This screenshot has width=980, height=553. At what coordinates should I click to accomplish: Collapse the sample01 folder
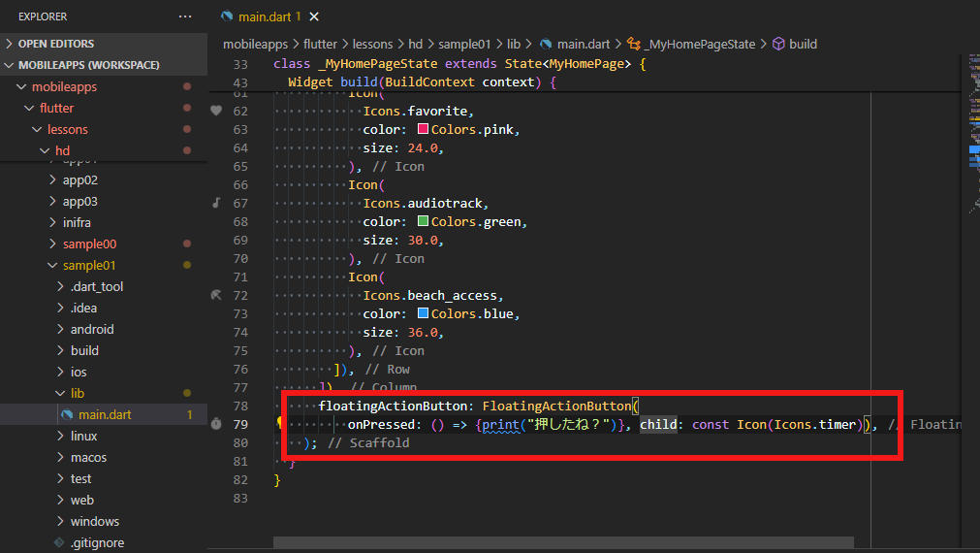(x=89, y=265)
